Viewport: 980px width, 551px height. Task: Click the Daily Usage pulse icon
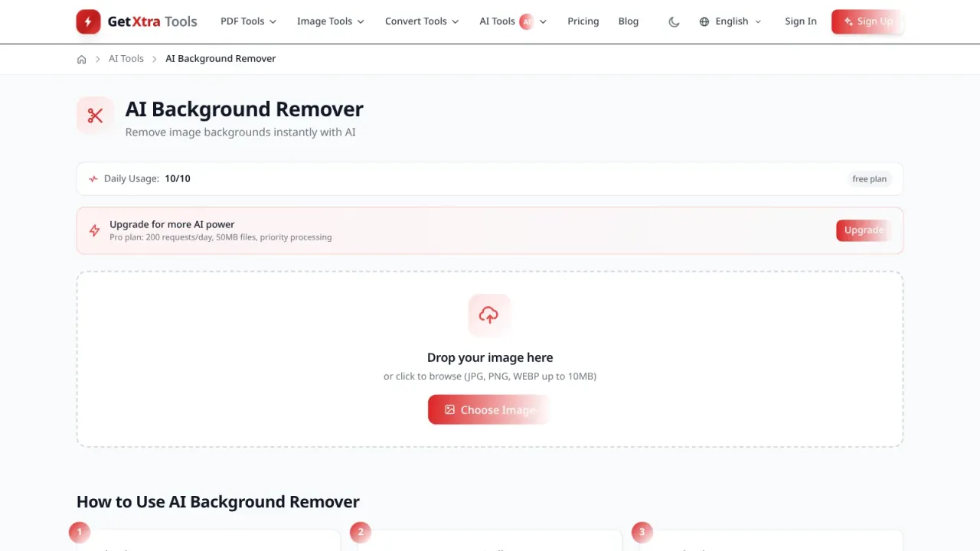[93, 179]
